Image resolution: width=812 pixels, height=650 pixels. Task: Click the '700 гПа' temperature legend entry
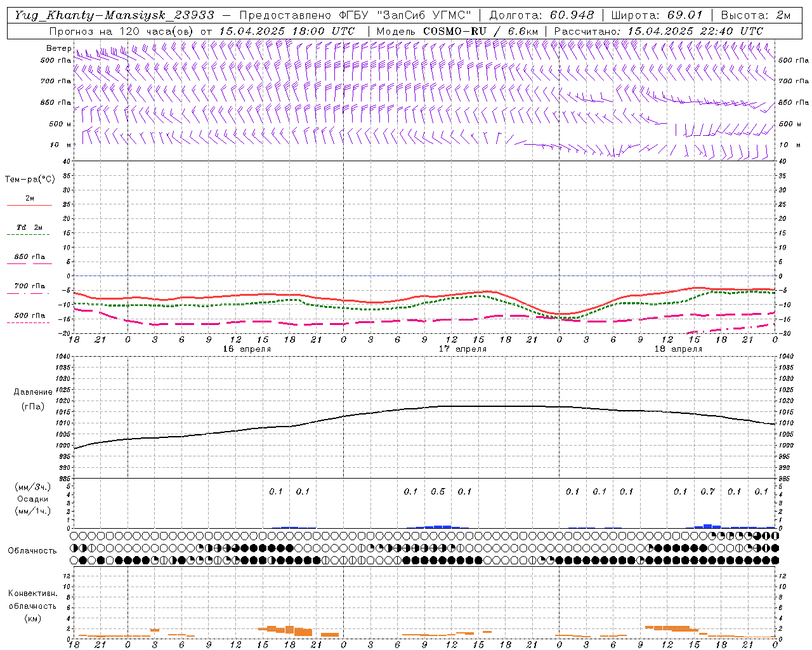29,286
